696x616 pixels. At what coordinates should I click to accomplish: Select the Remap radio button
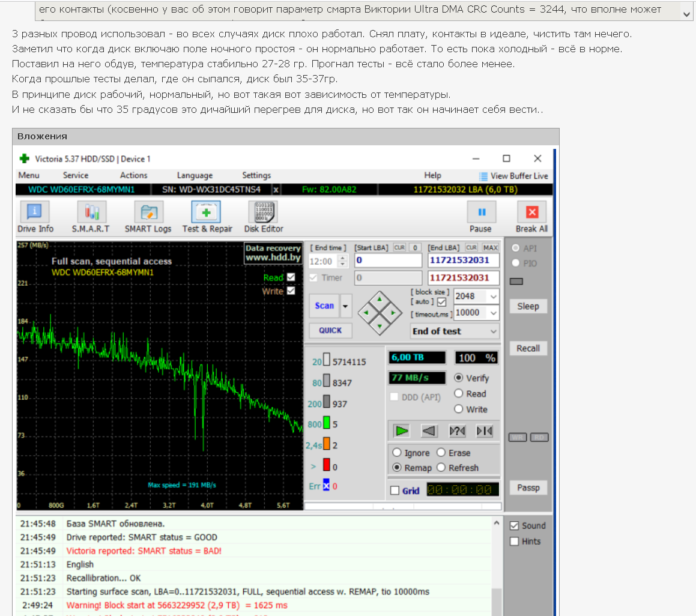pyautogui.click(x=397, y=467)
